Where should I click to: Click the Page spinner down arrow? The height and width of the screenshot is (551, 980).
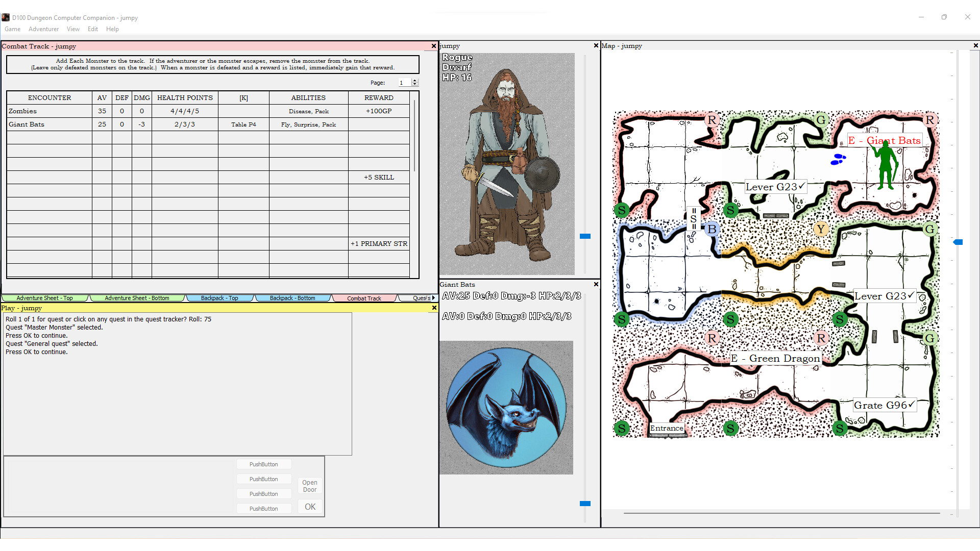[x=415, y=85]
